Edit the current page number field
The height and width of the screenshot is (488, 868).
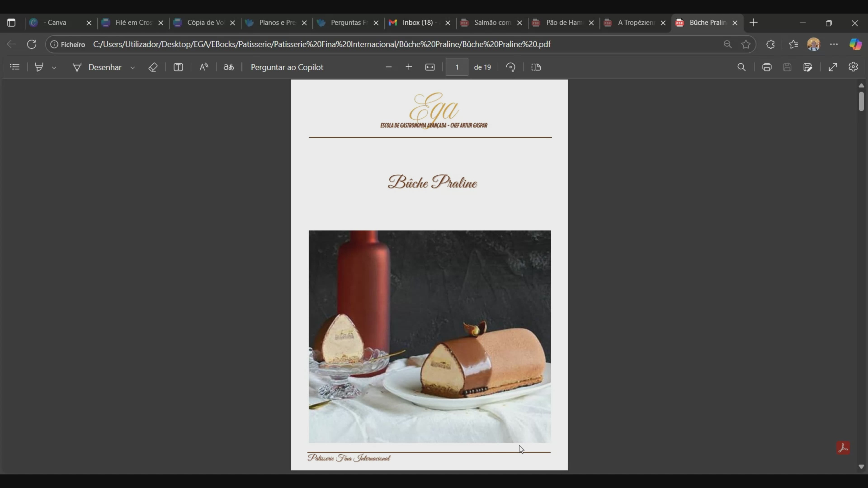click(457, 67)
